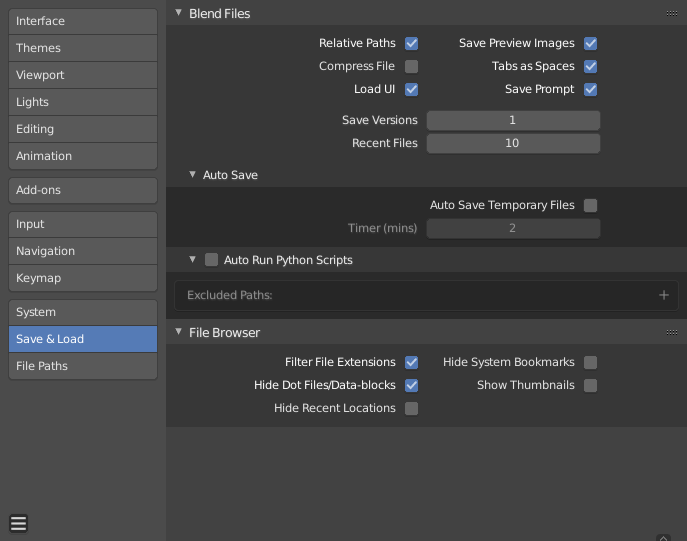687x541 pixels.
Task: Open the Interface preferences tab
Action: point(83,21)
